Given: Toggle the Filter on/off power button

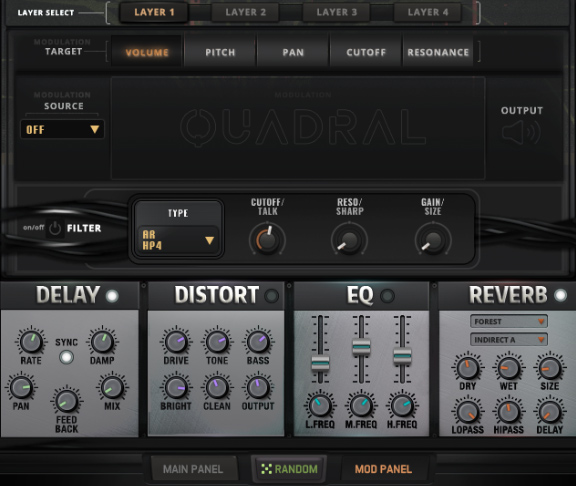Looking at the screenshot, I should [x=55, y=228].
